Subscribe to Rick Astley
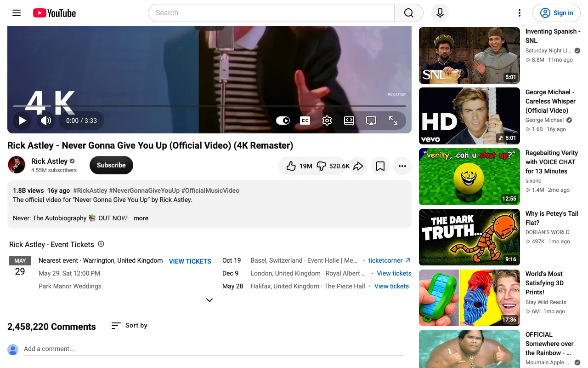Viewport: 588px width, 368px height. (x=111, y=165)
